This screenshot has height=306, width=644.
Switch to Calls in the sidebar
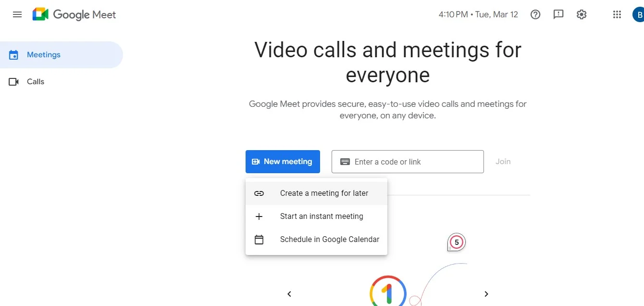62,82
